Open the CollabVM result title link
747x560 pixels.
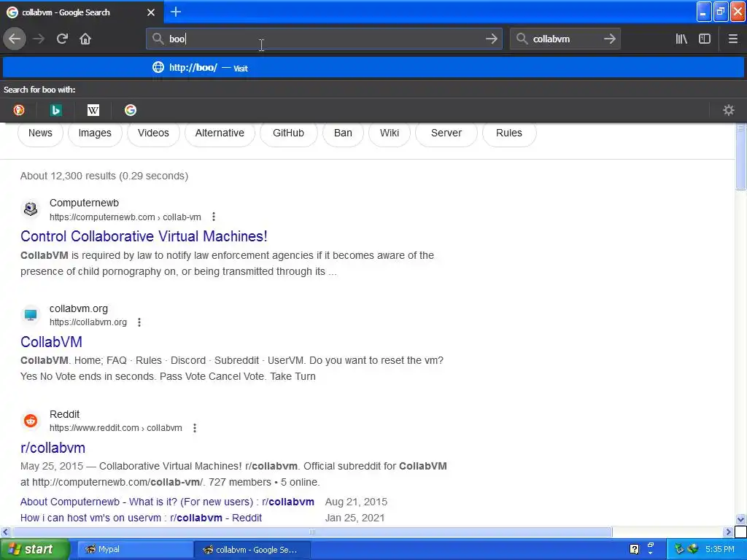click(51, 342)
